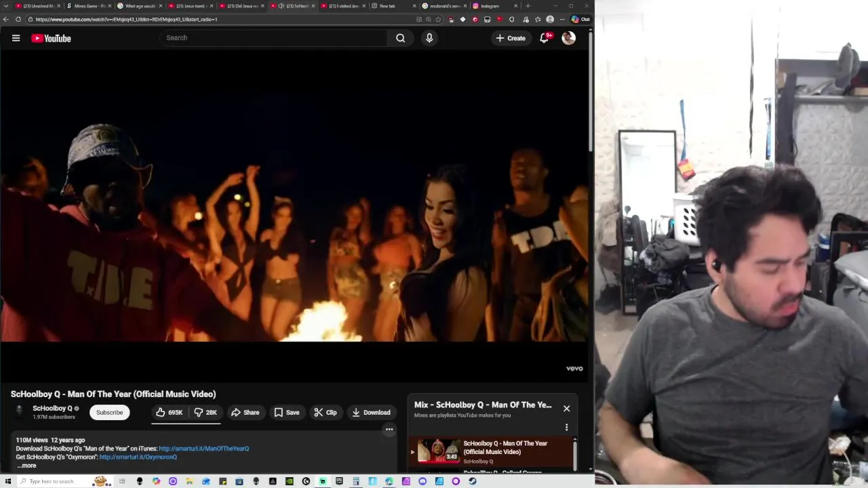Viewport: 868px width, 488px height.
Task: Open File Explorer from the taskbar
Action: click(x=189, y=481)
